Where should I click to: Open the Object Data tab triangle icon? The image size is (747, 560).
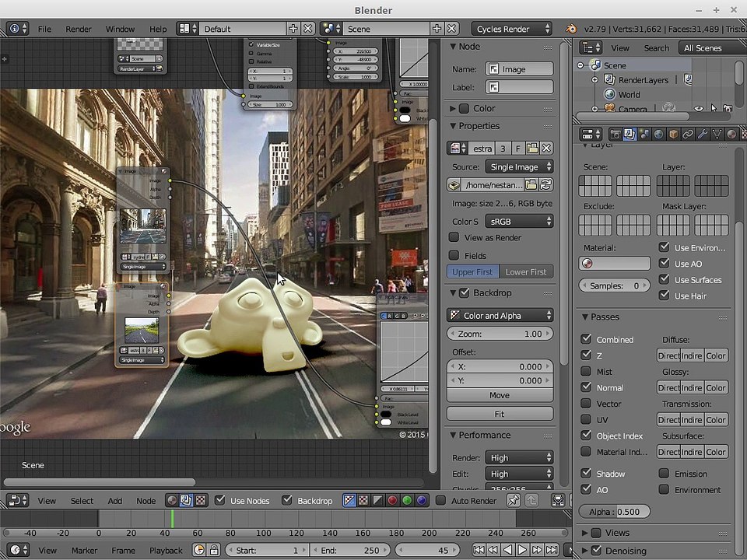(717, 135)
